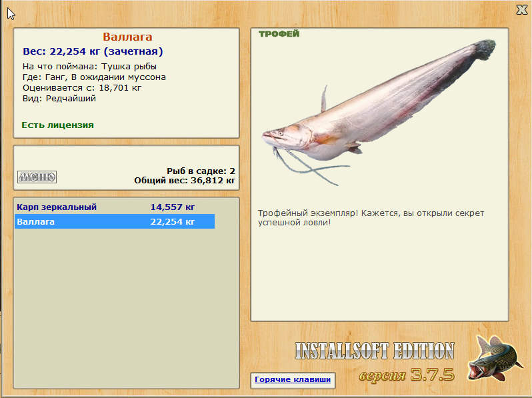532x398 pixels.
Task: Click the Вид: Редчайший line
Action: click(x=59, y=99)
